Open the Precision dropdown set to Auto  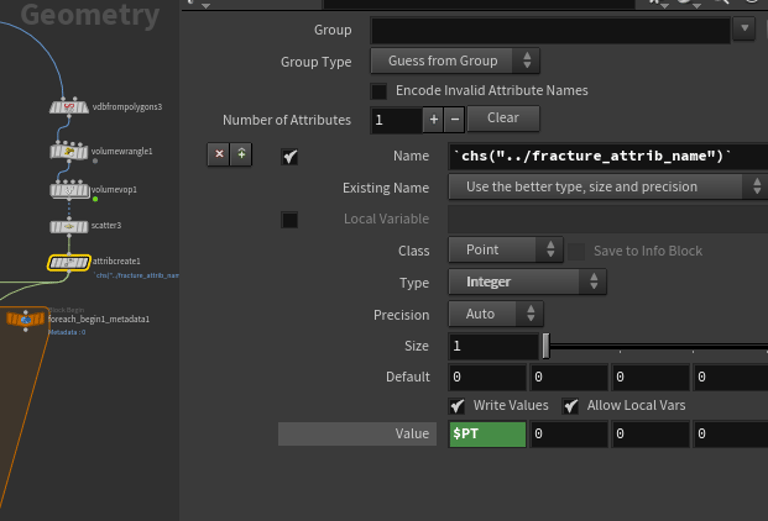tap(496, 314)
